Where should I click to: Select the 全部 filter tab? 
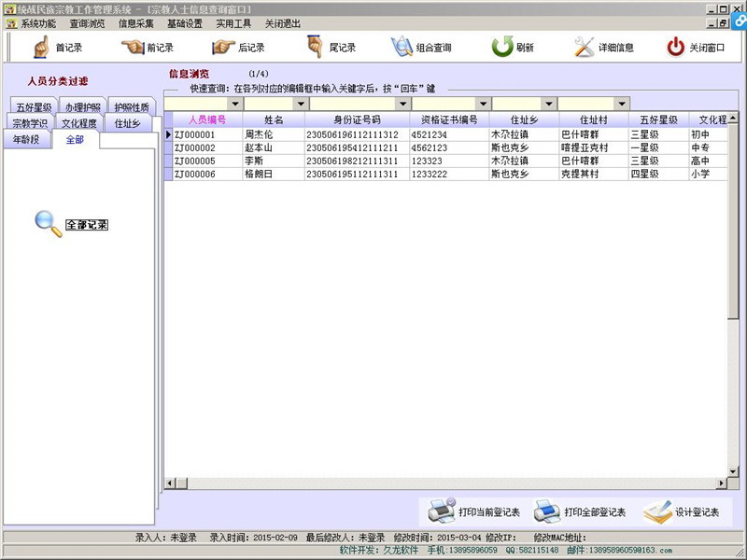pyautogui.click(x=76, y=139)
